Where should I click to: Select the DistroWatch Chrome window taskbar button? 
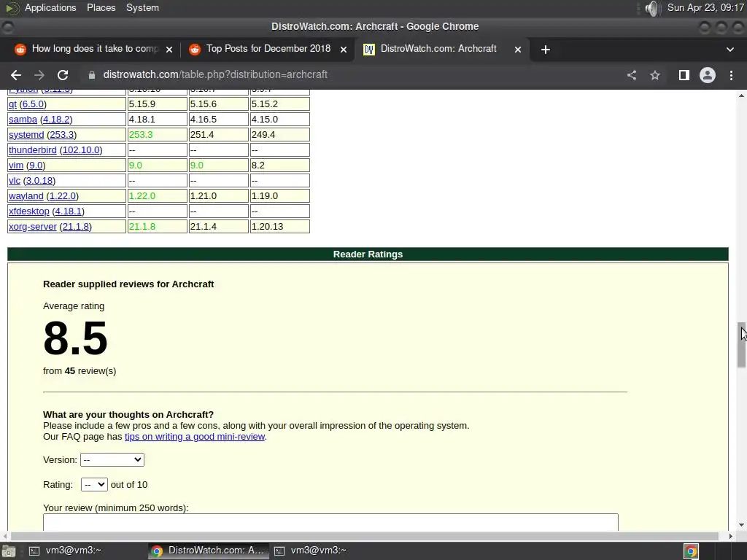click(209, 551)
